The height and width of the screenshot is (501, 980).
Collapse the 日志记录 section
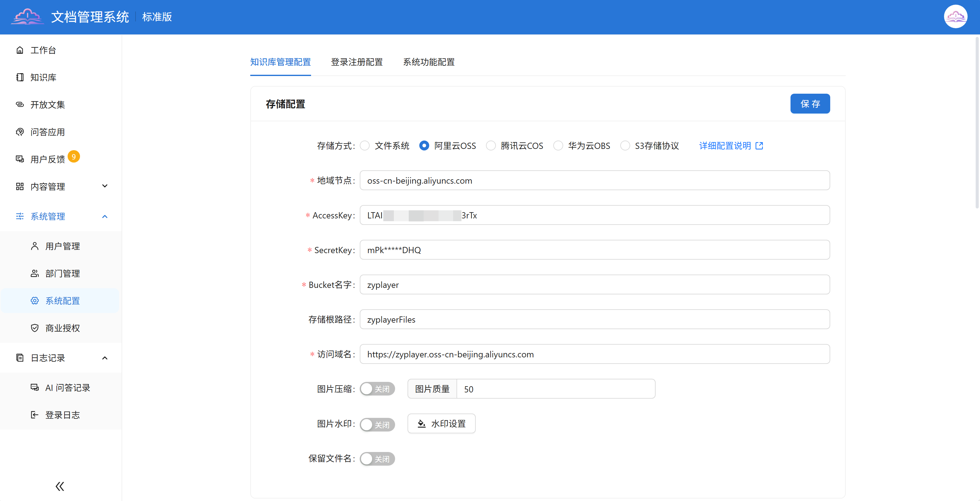(105, 358)
